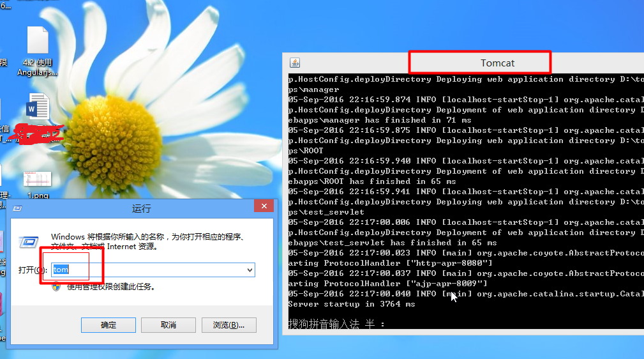Screen dimensions: 644x359
Task: Click the 'ps\test_servlet' console line
Action: click(326, 212)
